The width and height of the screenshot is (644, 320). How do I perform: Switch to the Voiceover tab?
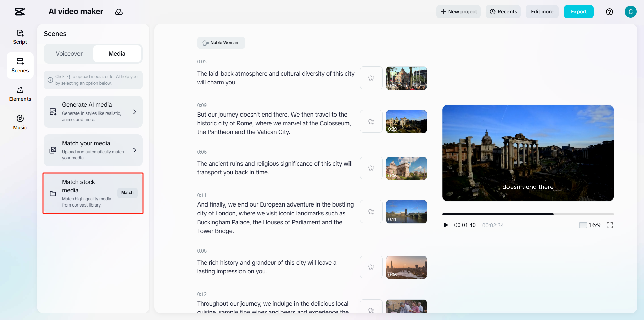click(69, 54)
